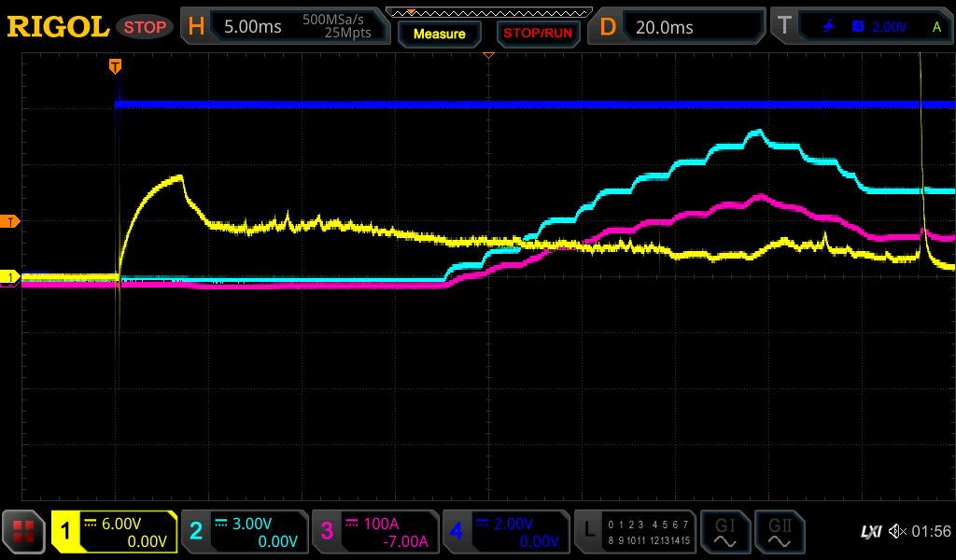The image size is (956, 560).
Task: Toggle channel 1 with 6.00V scale
Action: (x=115, y=532)
